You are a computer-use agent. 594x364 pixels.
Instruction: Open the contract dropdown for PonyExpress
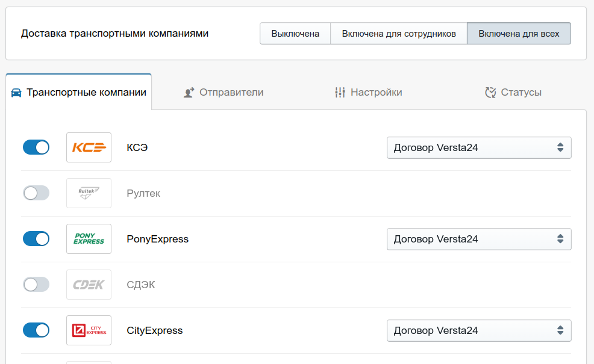(x=479, y=239)
